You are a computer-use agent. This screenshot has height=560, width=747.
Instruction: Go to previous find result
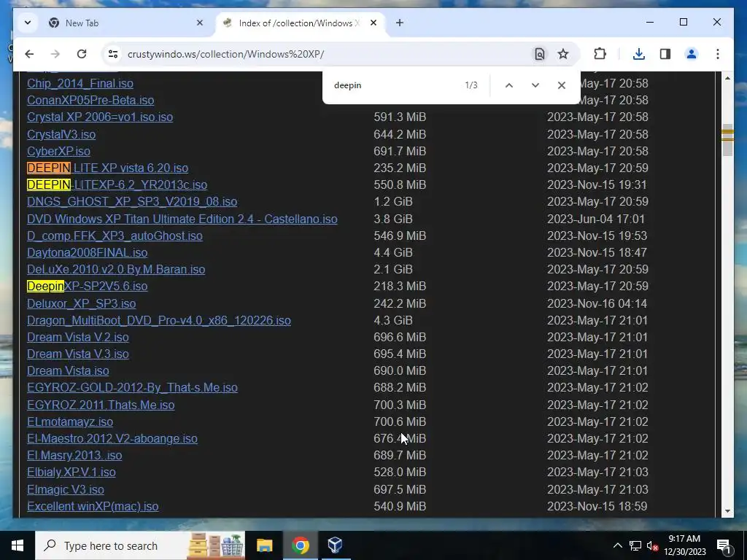(508, 85)
